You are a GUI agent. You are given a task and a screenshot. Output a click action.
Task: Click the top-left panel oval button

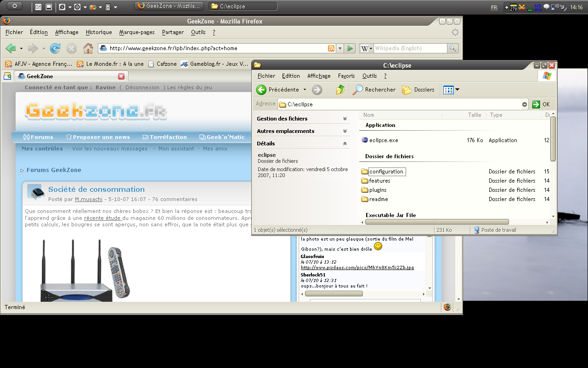(x=15, y=6)
